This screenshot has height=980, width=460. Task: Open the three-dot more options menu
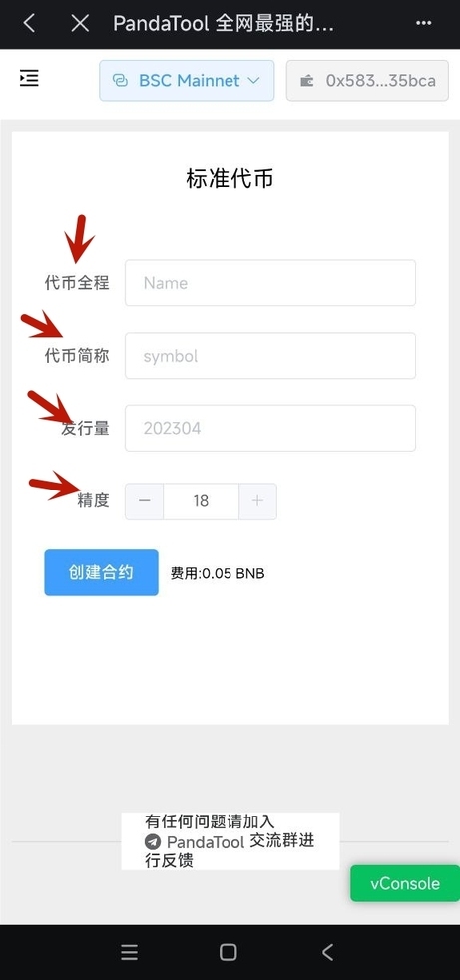pos(424,23)
